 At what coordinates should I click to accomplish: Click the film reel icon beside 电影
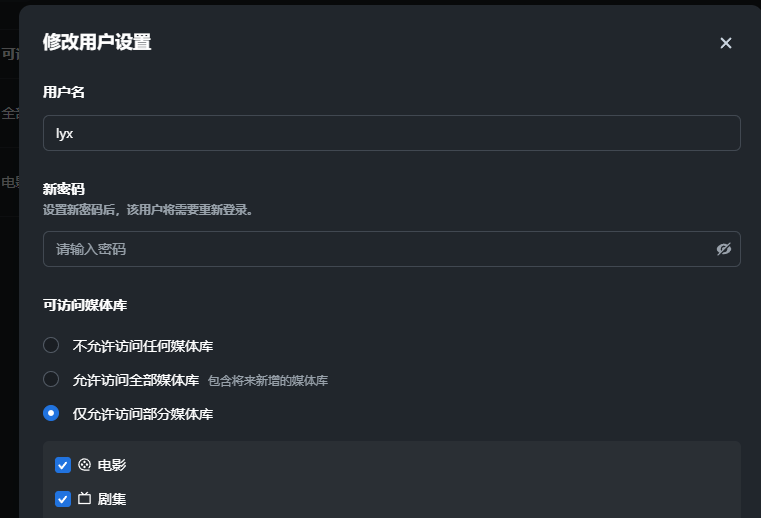(x=85, y=465)
